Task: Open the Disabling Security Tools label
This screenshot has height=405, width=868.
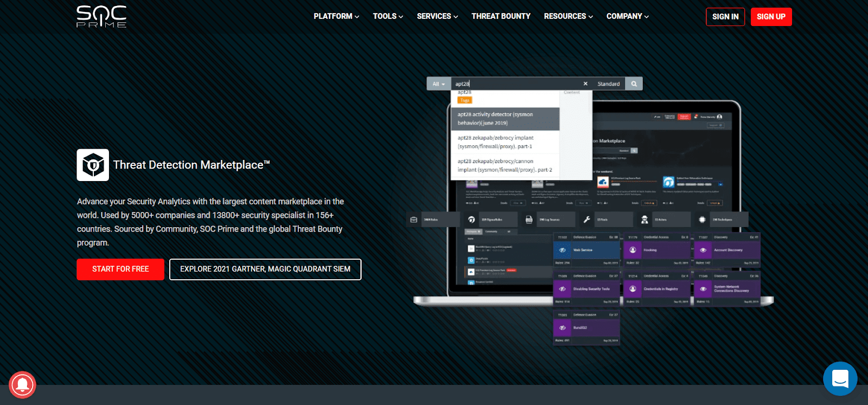Action: coord(591,289)
